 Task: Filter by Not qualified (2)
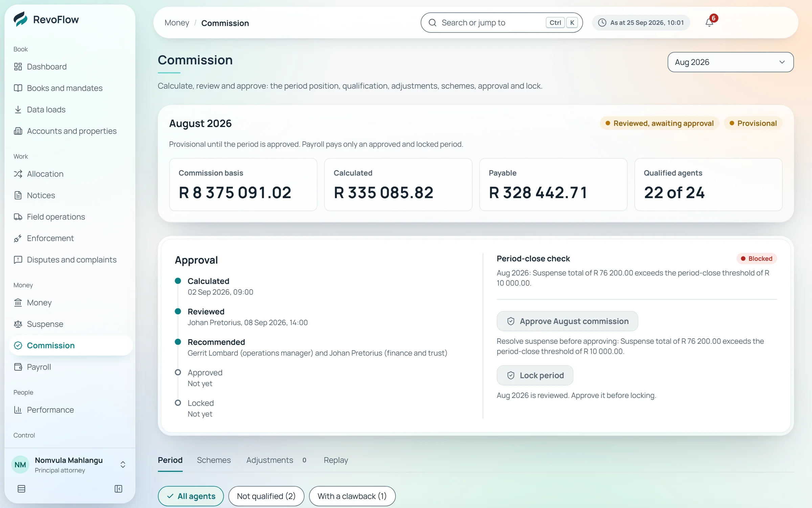[x=266, y=496]
